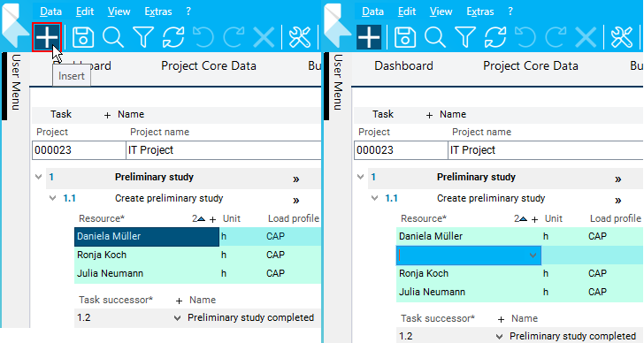Expand » details for Preliminary study, right window
644x343 pixels.
pos(618,179)
